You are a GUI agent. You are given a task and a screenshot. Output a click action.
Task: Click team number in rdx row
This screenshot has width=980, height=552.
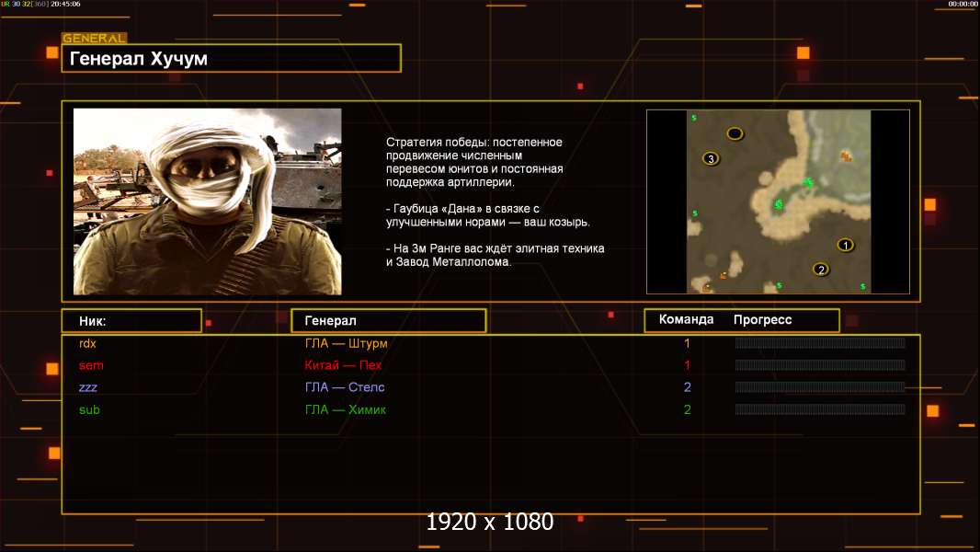click(x=687, y=343)
